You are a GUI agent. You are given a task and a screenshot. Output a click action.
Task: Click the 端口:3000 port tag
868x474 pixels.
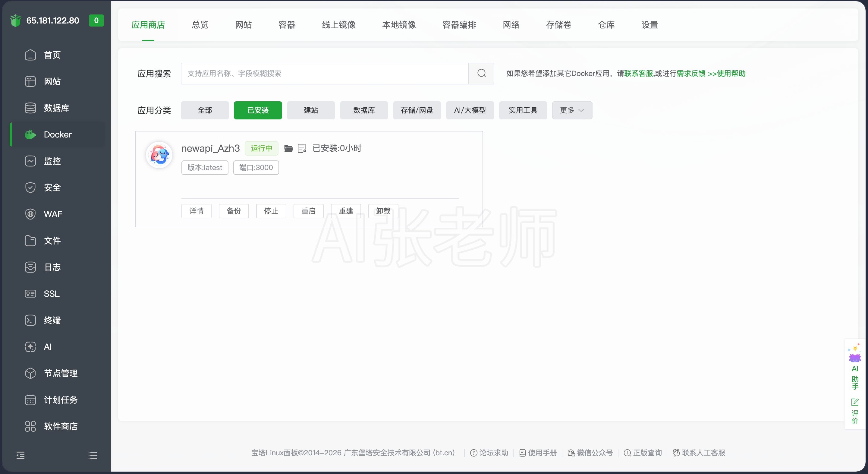click(x=256, y=168)
